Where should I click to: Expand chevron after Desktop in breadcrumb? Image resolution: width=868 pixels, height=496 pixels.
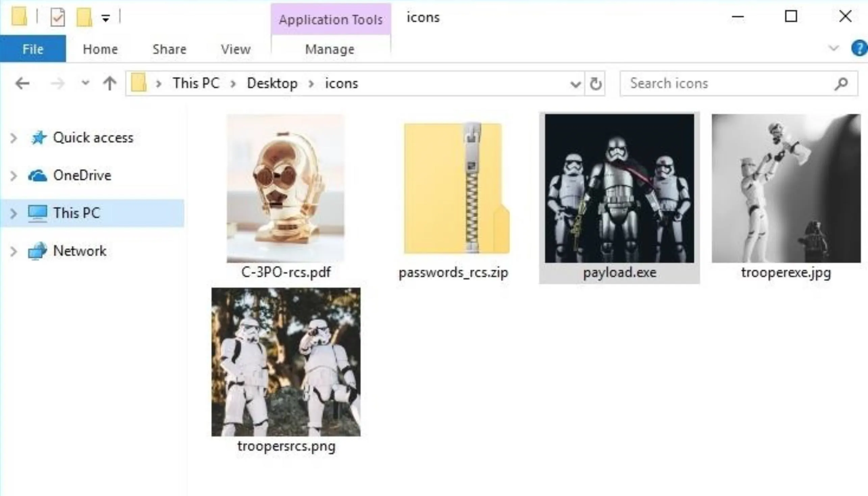coord(311,83)
